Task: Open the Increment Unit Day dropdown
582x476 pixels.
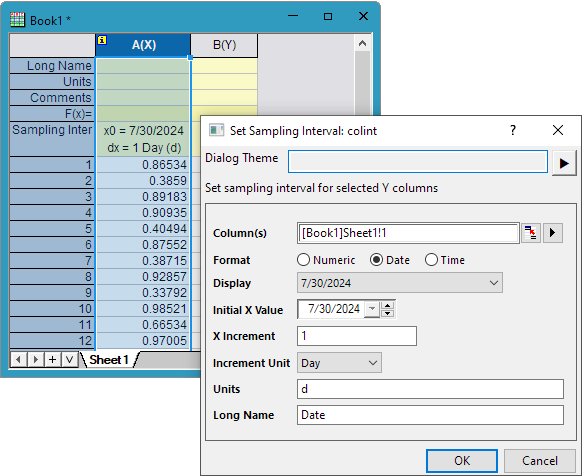Action: (339, 363)
